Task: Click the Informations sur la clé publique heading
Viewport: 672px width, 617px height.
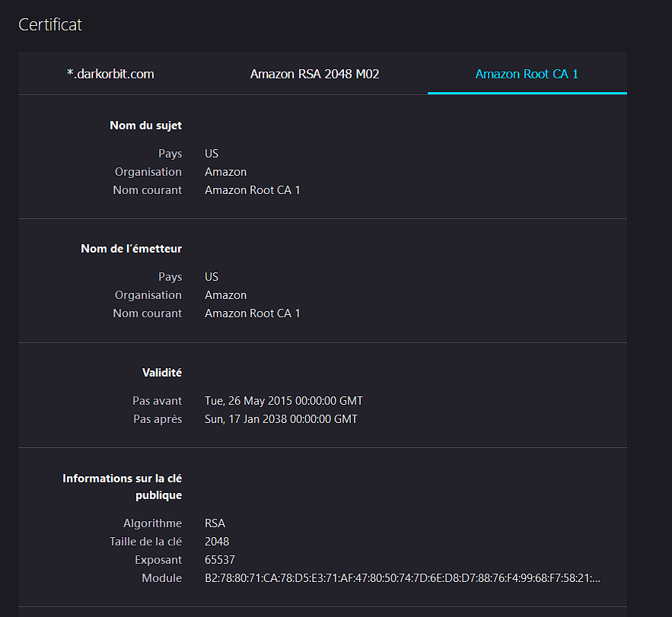Action: (122, 487)
